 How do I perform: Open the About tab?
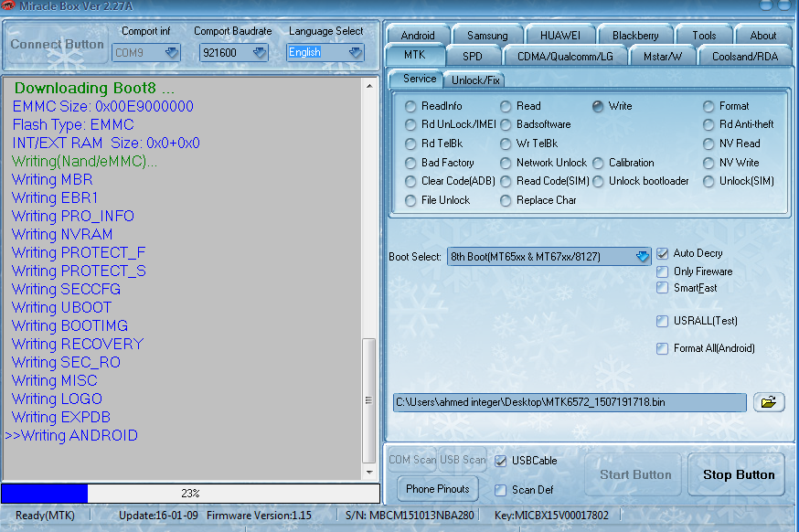pos(763,35)
